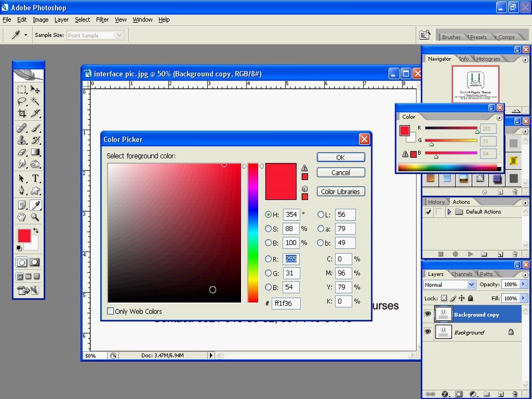Open the Normal blend mode dropdown
Screen dimensions: 532x399
(472, 285)
